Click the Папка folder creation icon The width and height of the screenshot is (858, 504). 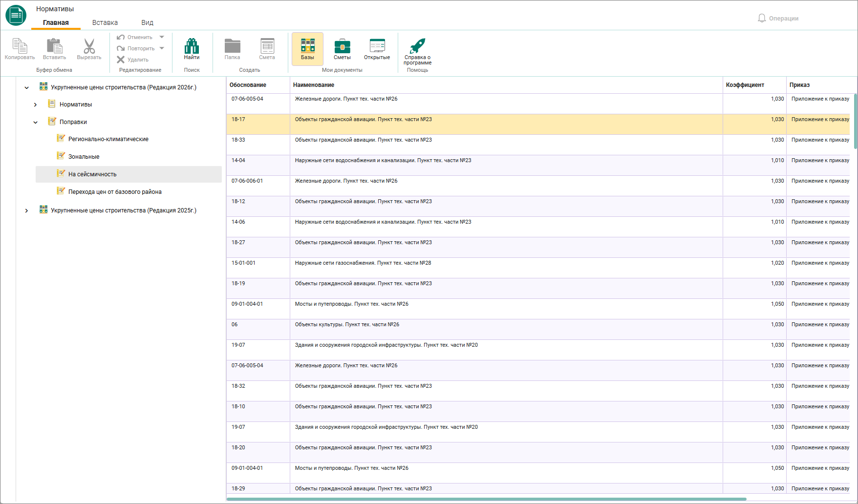(x=232, y=45)
